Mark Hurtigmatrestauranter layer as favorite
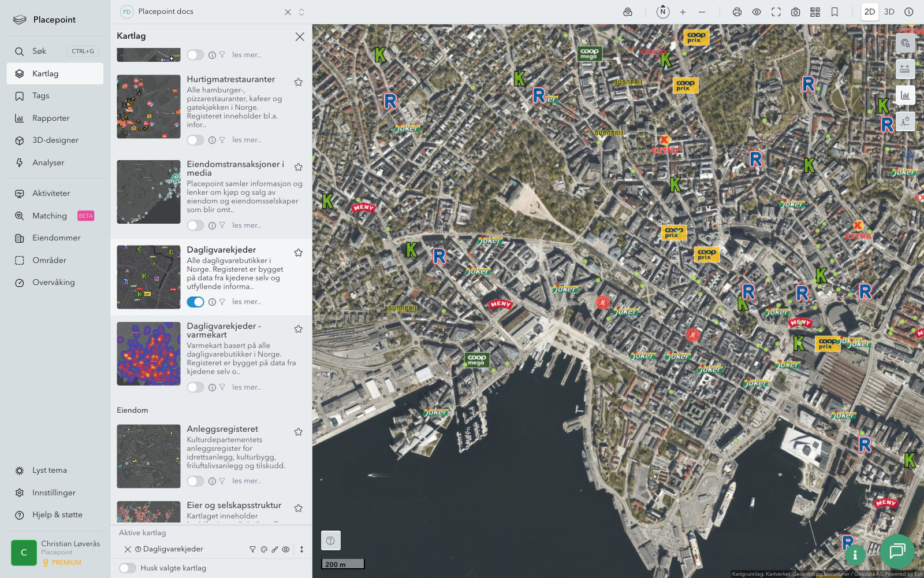The height and width of the screenshot is (578, 924). (299, 82)
